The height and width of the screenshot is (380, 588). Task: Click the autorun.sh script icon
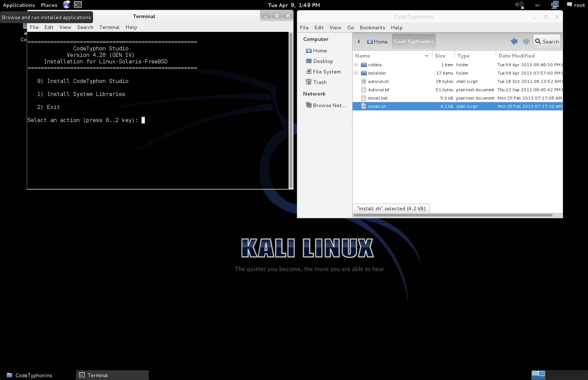click(364, 81)
